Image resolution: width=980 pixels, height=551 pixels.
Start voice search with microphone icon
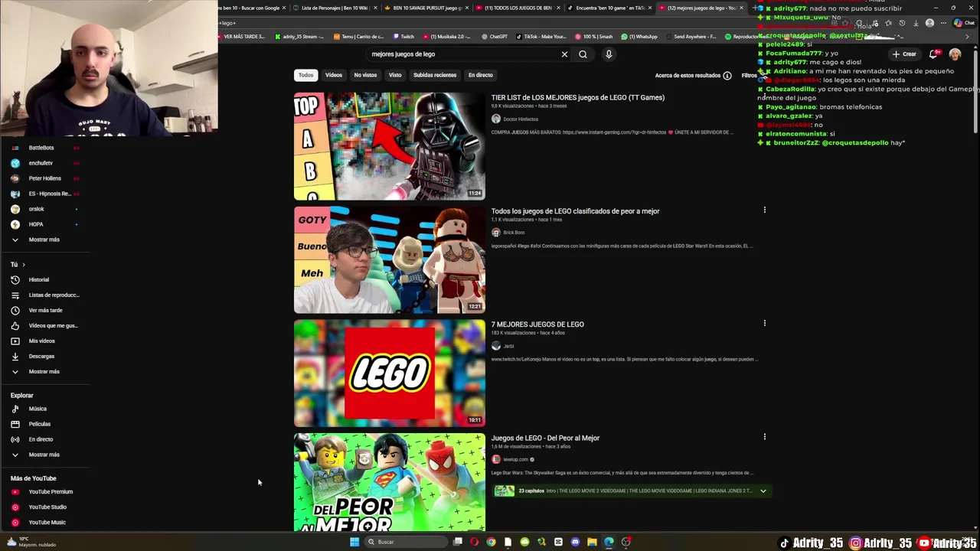click(x=609, y=54)
